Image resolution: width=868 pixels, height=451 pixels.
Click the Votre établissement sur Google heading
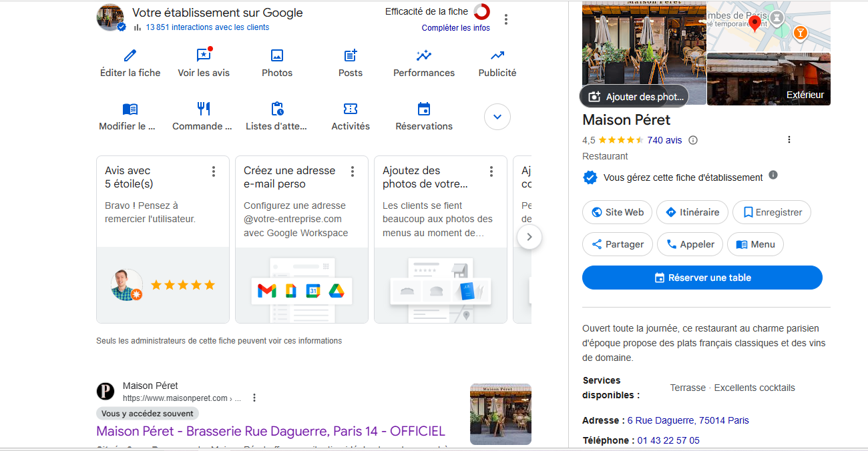(x=218, y=13)
